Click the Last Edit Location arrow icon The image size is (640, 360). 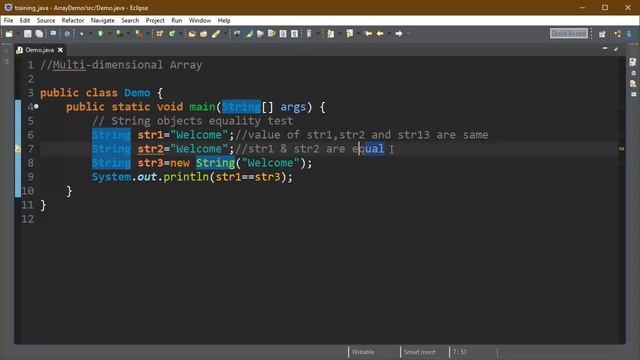368,34
